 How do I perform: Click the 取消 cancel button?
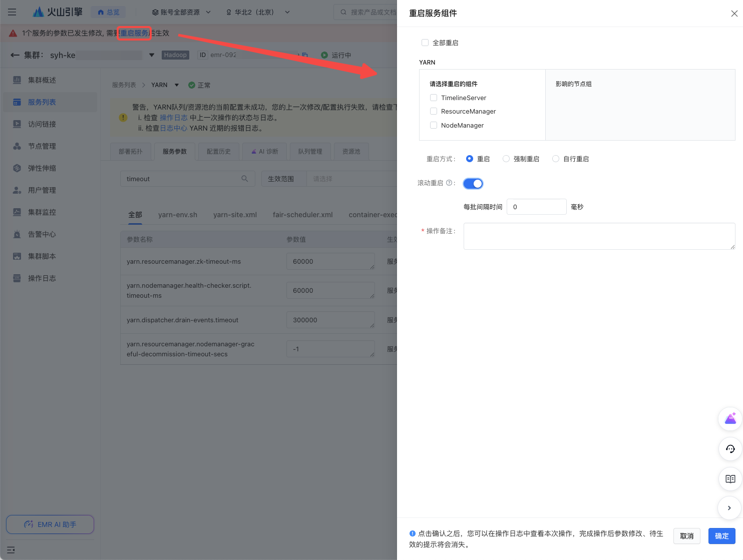pos(687,536)
